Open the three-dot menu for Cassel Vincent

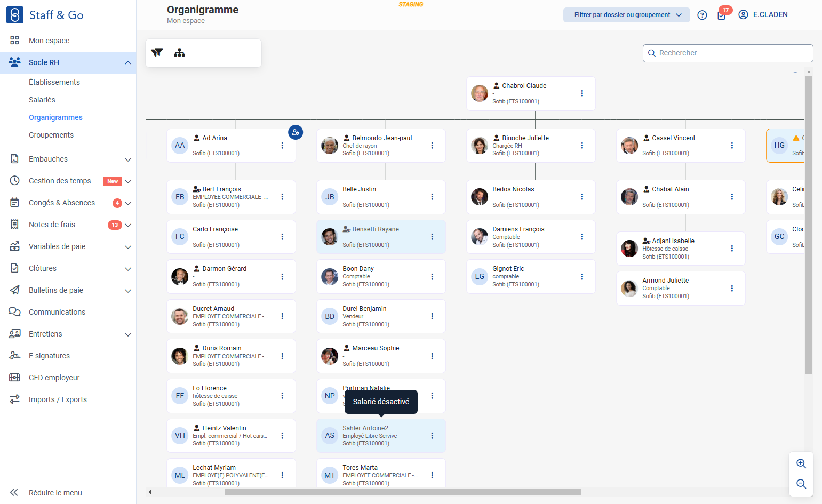pyautogui.click(x=732, y=146)
